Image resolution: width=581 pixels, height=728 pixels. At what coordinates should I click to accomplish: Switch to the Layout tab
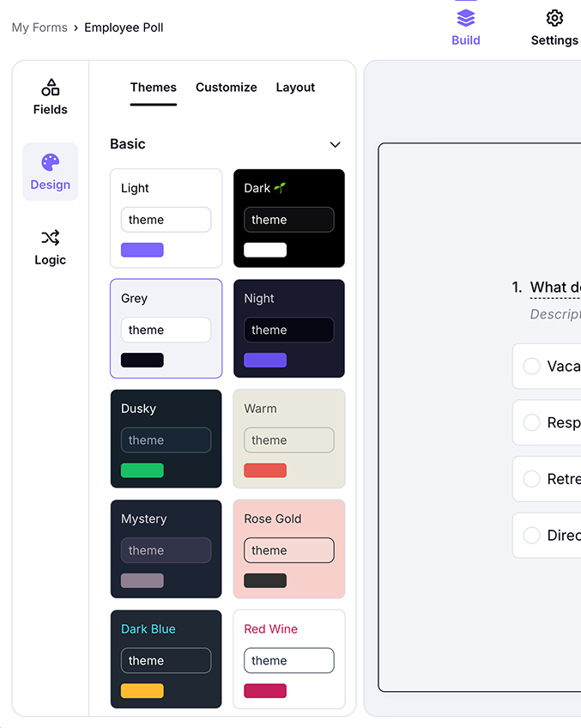(x=295, y=88)
